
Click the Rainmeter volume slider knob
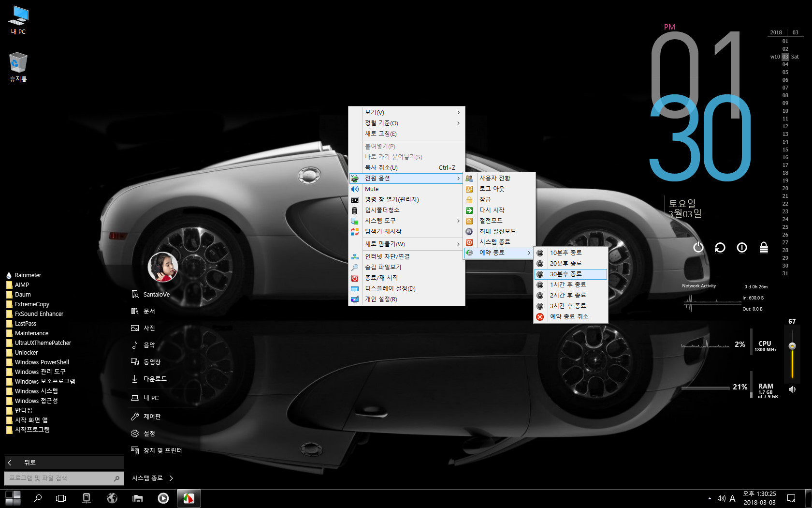pyautogui.click(x=792, y=346)
